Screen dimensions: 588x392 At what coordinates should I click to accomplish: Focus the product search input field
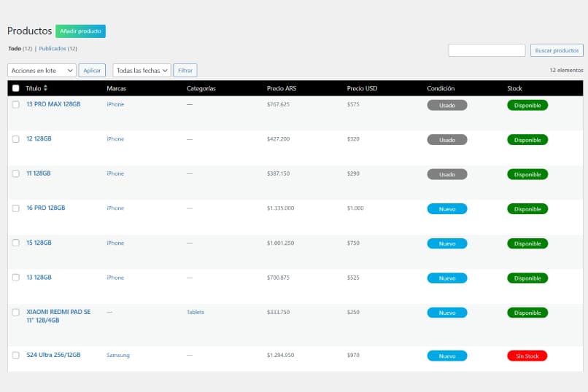click(487, 50)
